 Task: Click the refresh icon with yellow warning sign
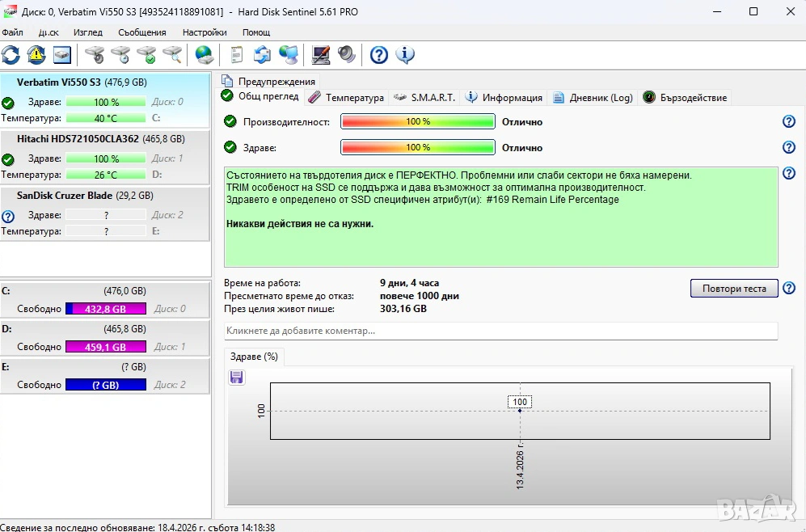pyautogui.click(x=36, y=55)
